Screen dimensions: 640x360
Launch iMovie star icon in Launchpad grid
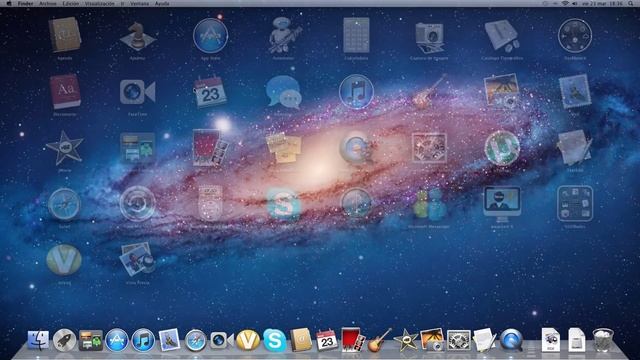(64, 148)
